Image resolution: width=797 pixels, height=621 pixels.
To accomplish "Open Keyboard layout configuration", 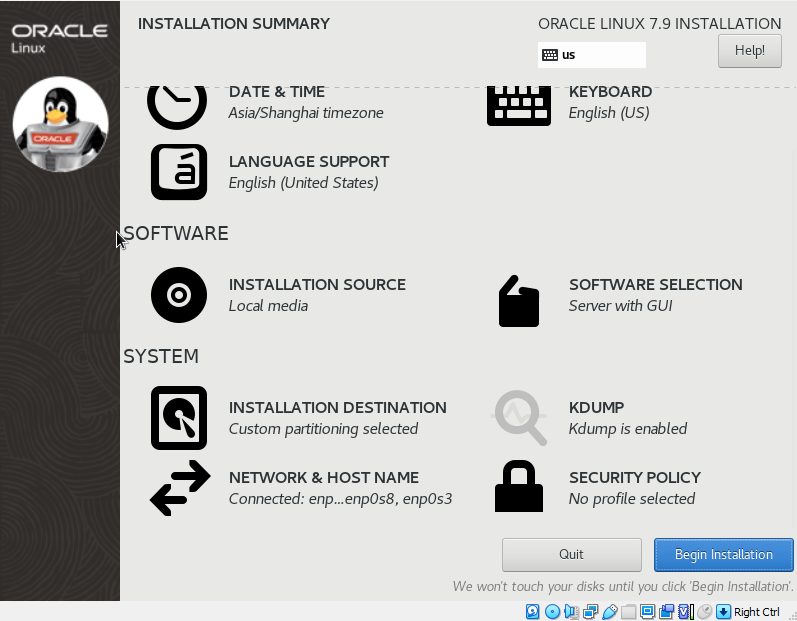I will pyautogui.click(x=518, y=103).
